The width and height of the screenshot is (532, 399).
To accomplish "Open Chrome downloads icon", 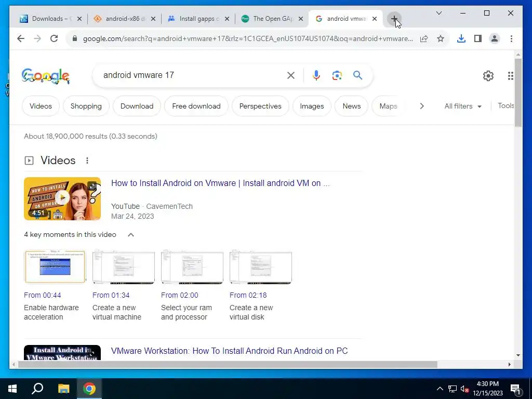I will [x=461, y=38].
